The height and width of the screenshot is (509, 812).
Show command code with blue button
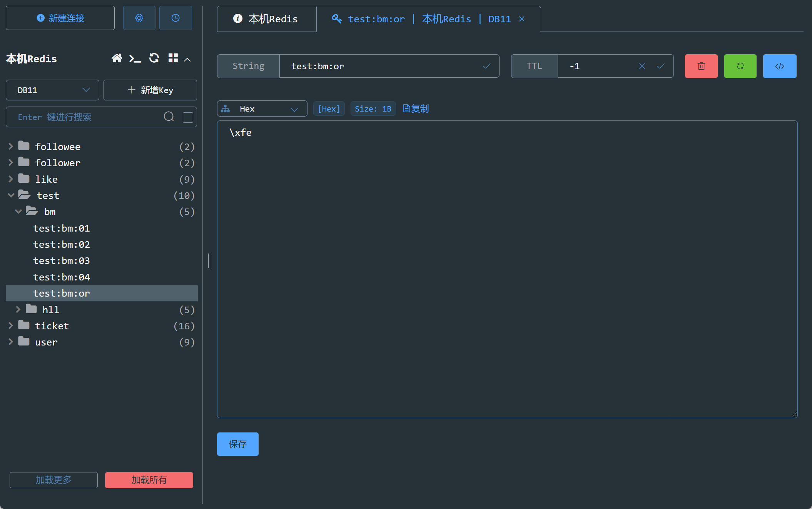tap(780, 66)
